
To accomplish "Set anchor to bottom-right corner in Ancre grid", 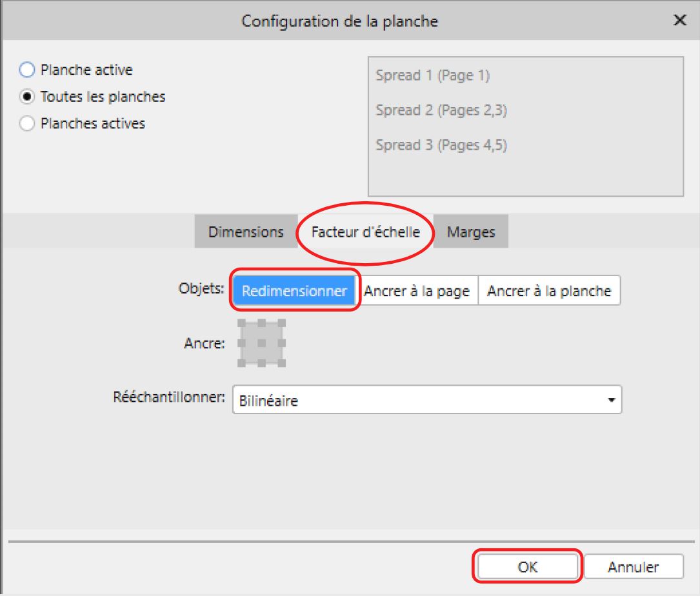I will [x=282, y=363].
